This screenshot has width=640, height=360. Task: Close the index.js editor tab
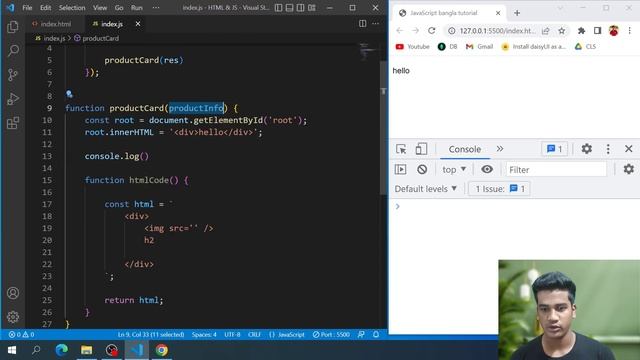coord(138,24)
